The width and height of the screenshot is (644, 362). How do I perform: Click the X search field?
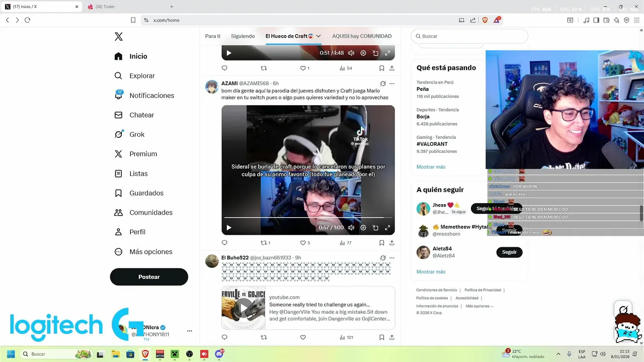coord(469,36)
